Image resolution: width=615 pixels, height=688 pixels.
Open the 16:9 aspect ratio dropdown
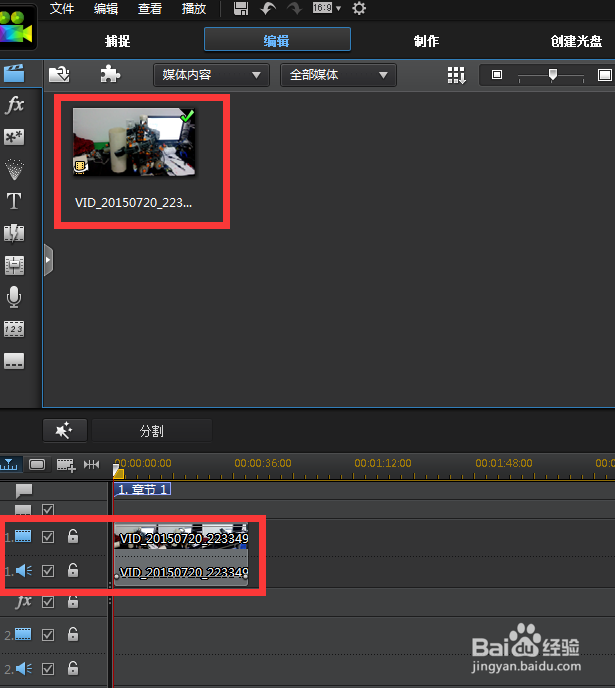point(327,8)
